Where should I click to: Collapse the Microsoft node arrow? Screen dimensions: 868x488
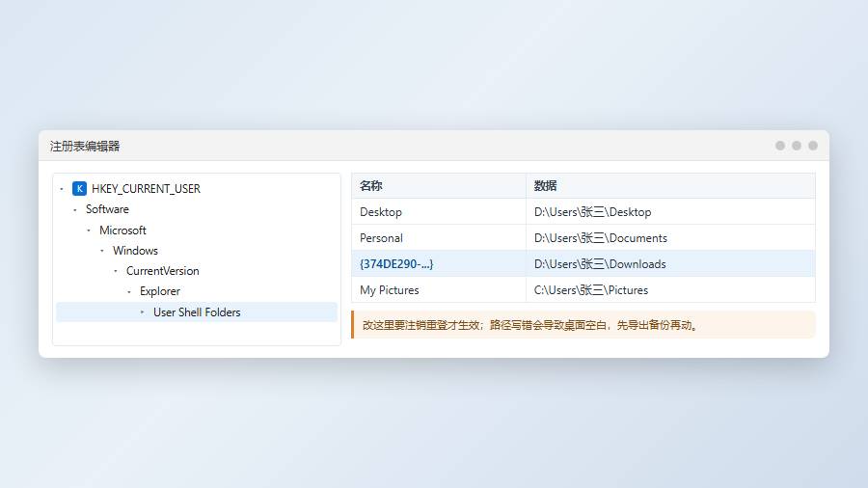point(89,230)
